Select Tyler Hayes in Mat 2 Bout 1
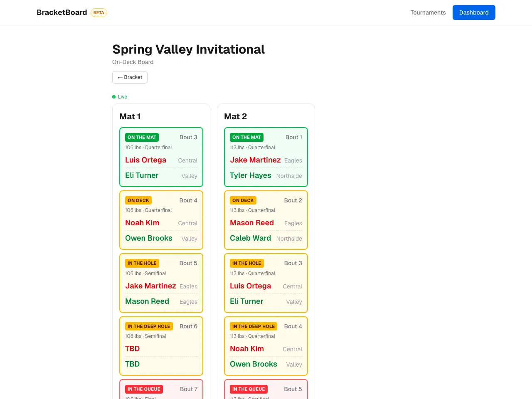This screenshot has width=532, height=399. click(x=250, y=175)
